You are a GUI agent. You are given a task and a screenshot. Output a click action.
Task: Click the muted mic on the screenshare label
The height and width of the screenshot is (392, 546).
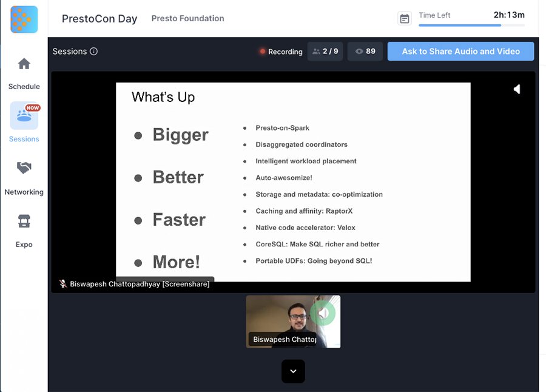pyautogui.click(x=62, y=283)
